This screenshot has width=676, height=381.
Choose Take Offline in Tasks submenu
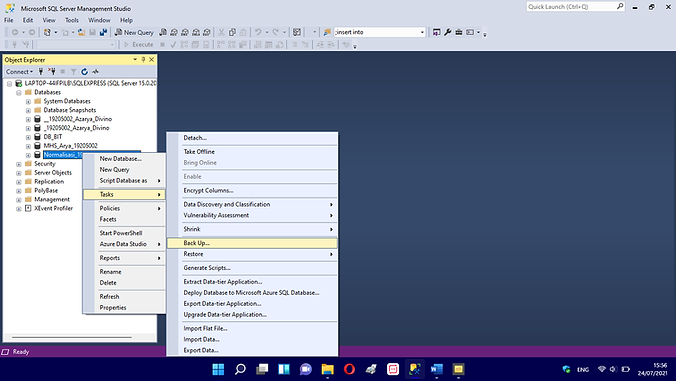252,152
